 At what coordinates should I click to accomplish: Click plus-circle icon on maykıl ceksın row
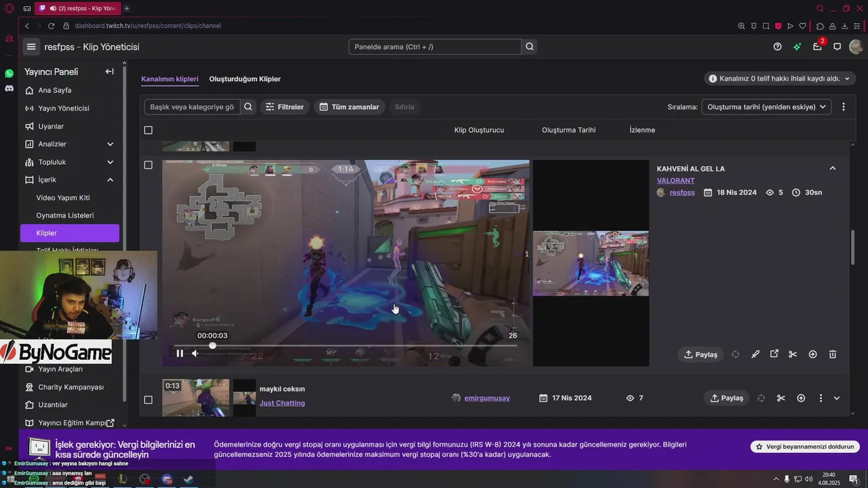801,398
